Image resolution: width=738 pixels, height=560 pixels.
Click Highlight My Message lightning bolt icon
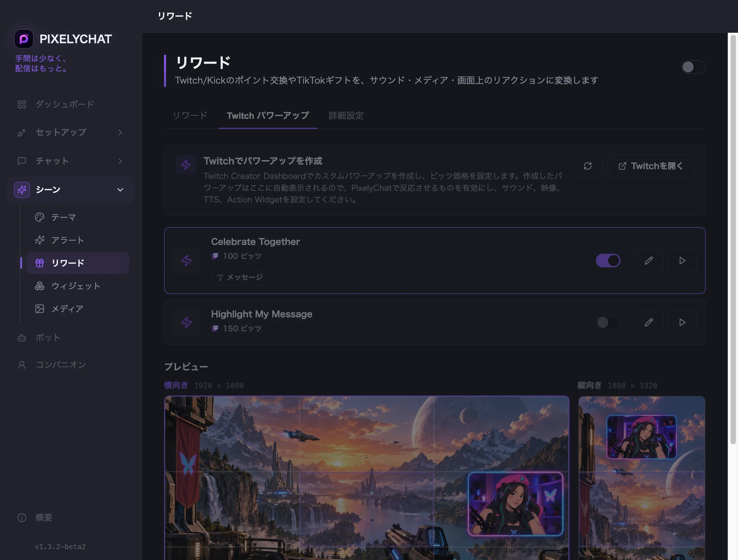click(x=187, y=322)
